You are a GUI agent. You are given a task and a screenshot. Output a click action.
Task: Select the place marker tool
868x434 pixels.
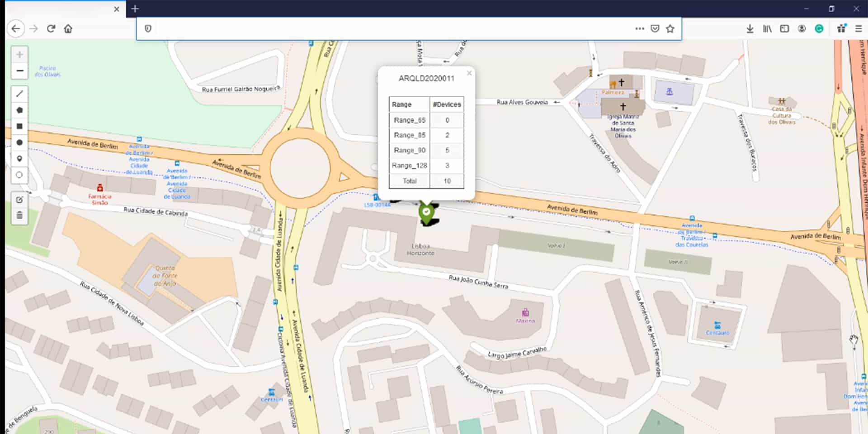[19, 159]
